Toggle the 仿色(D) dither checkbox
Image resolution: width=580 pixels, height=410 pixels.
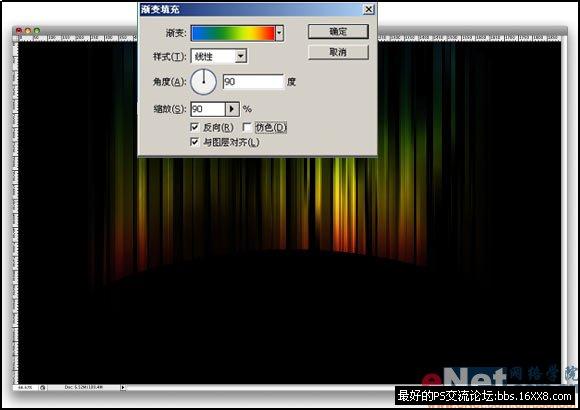point(247,128)
